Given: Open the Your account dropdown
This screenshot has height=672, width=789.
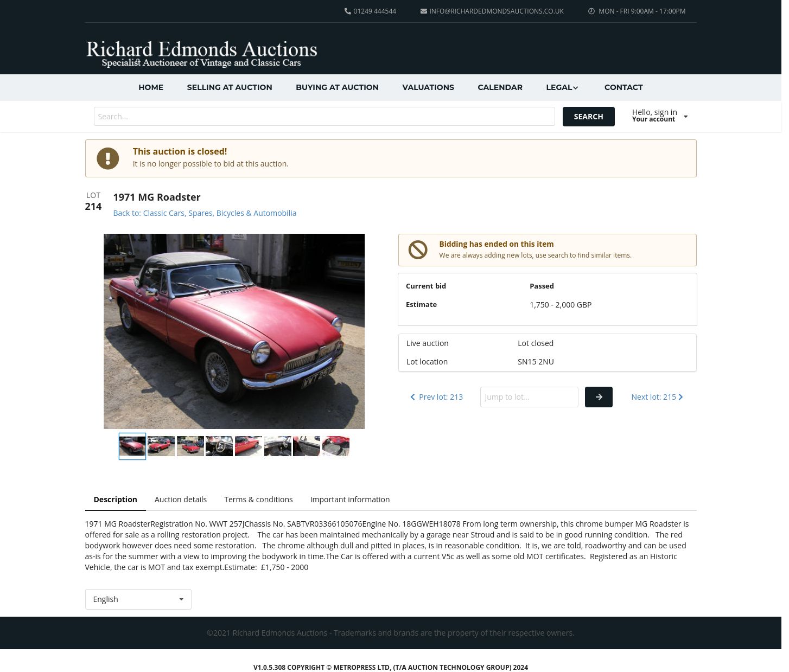Looking at the screenshot, I should coord(660,116).
